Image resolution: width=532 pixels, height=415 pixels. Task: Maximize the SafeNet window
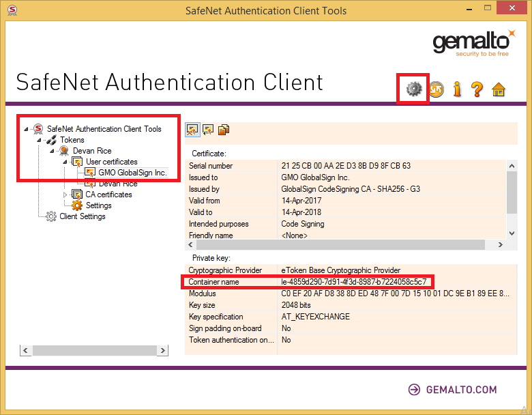488,8
